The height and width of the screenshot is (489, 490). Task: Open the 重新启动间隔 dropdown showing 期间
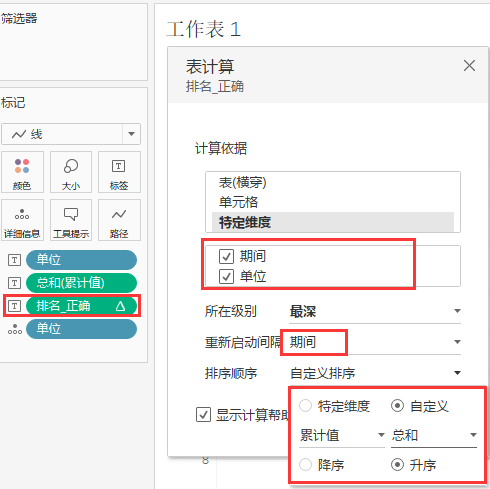(x=375, y=342)
